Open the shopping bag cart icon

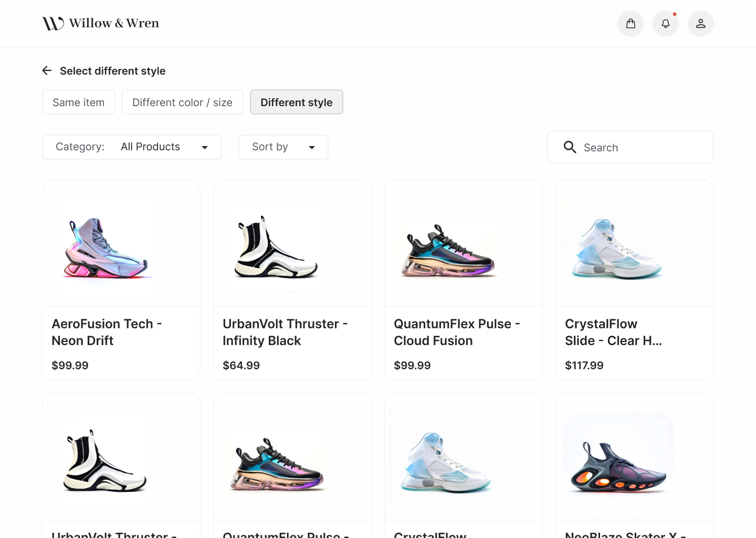pyautogui.click(x=631, y=23)
